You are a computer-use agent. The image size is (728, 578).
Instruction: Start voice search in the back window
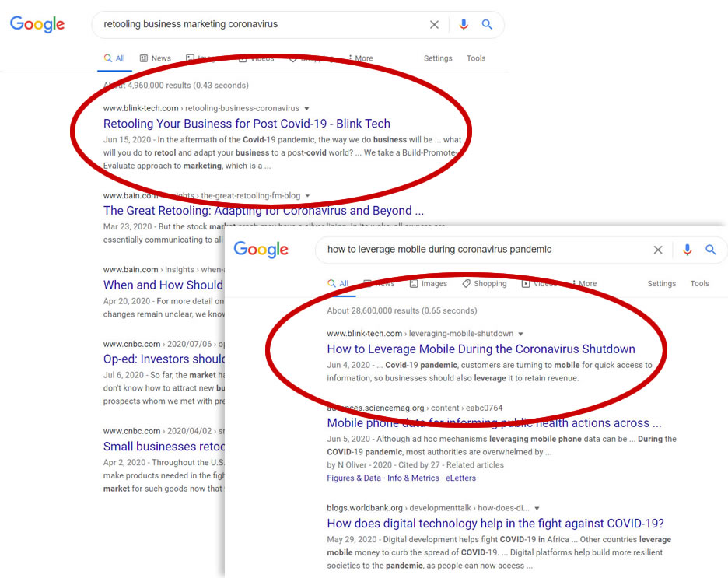click(464, 24)
